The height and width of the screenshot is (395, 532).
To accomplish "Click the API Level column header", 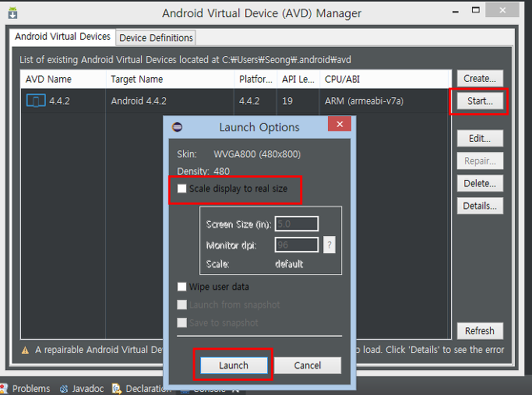I will 298,79.
